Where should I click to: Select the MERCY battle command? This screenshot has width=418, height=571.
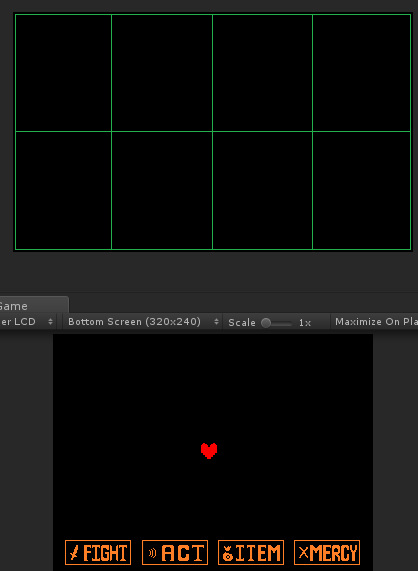coord(327,552)
